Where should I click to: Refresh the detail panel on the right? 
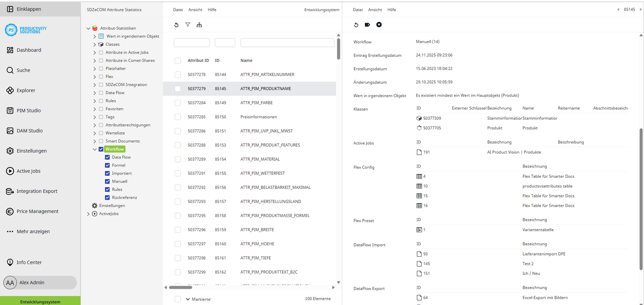tap(356, 25)
